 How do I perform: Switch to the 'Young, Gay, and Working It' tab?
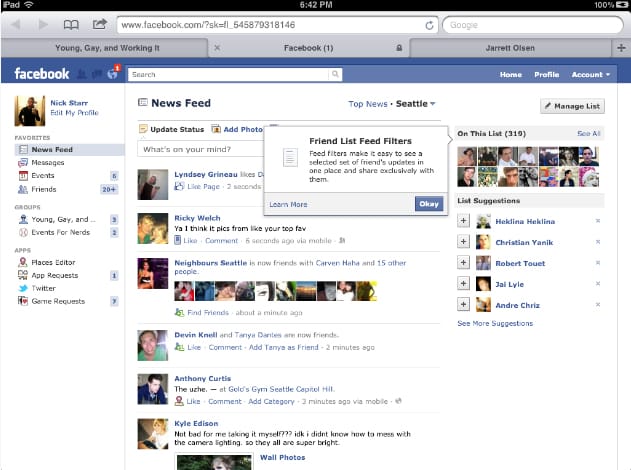[x=107, y=48]
